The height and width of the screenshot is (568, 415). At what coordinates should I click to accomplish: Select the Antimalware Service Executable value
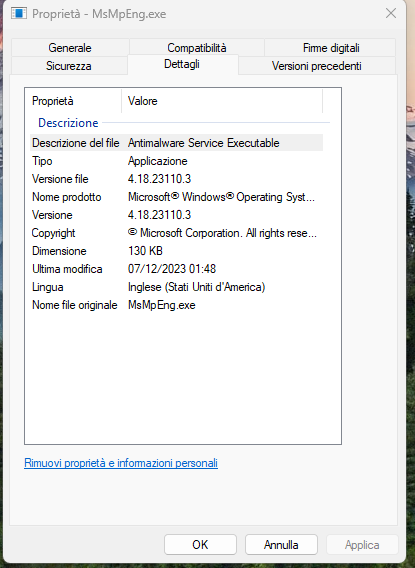tap(204, 143)
